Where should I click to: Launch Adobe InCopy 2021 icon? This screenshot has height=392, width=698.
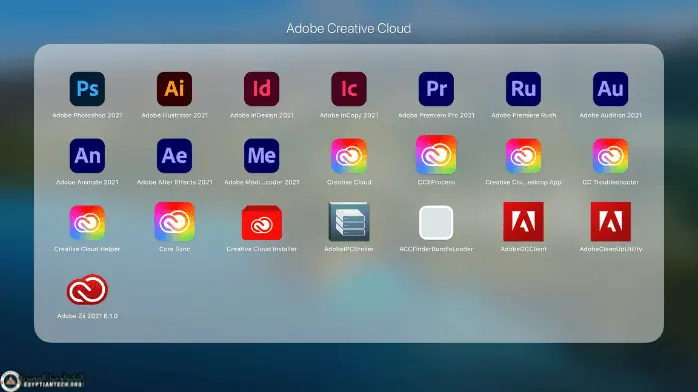[349, 89]
